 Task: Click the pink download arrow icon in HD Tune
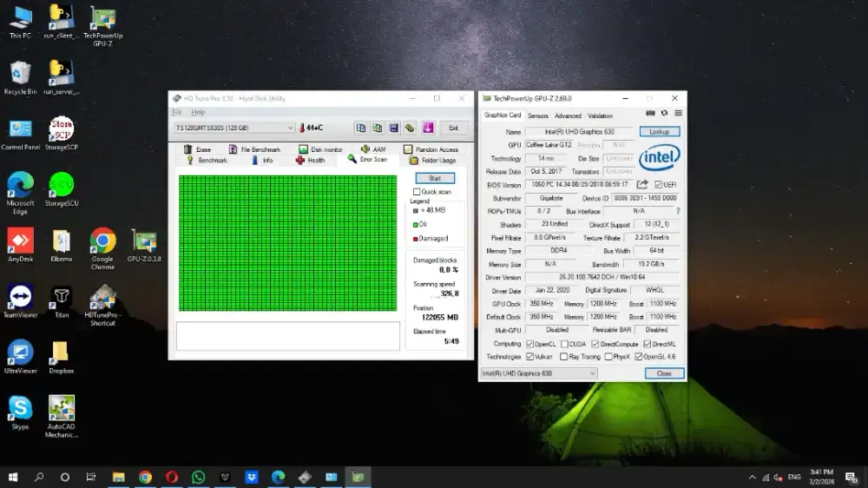click(428, 128)
